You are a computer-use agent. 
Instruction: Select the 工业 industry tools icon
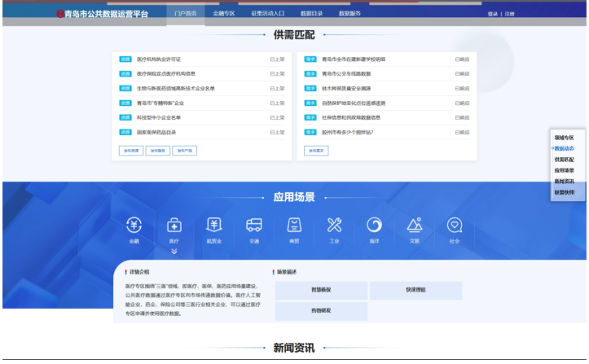pyautogui.click(x=334, y=226)
